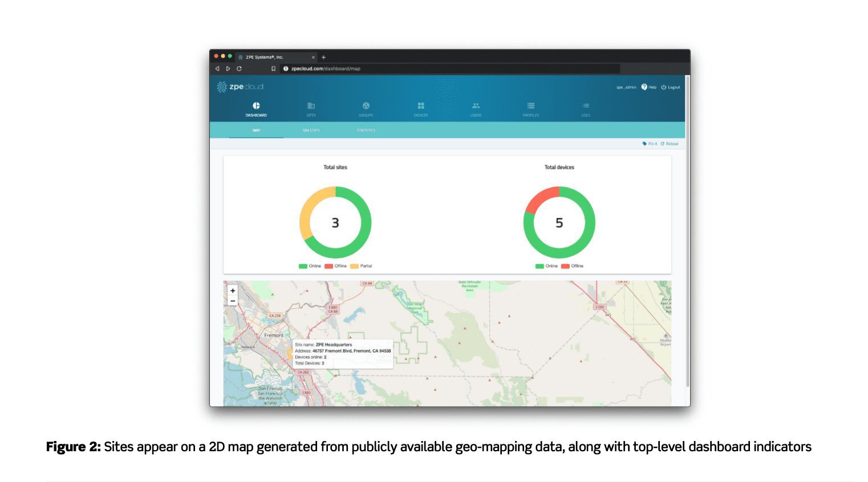Switch to the Statistics tab
Viewport: 868px width, 482px height.
coord(366,130)
